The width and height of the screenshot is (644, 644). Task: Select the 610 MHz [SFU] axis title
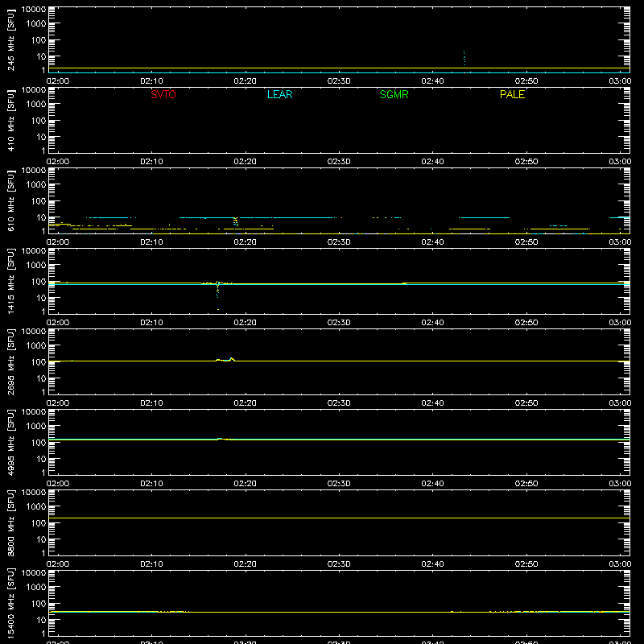pyautogui.click(x=10, y=200)
